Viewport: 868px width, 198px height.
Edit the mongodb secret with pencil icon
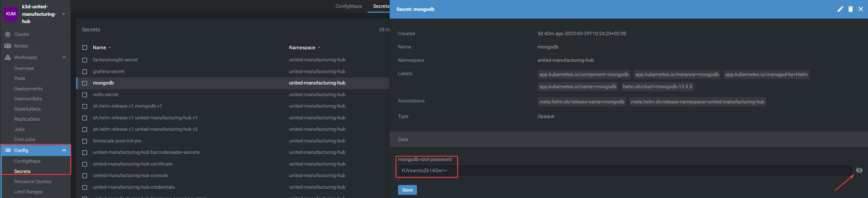(x=840, y=9)
